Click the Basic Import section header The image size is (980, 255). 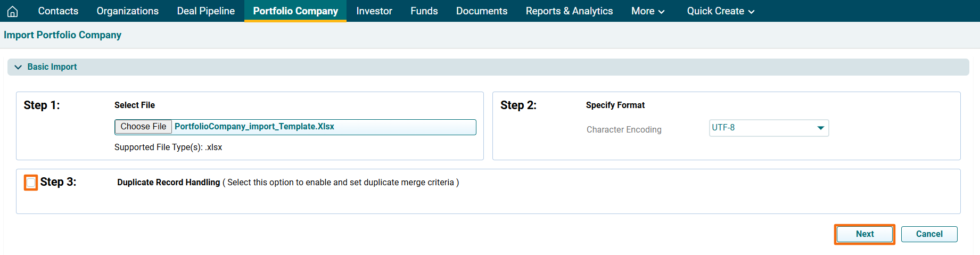pyautogui.click(x=52, y=67)
